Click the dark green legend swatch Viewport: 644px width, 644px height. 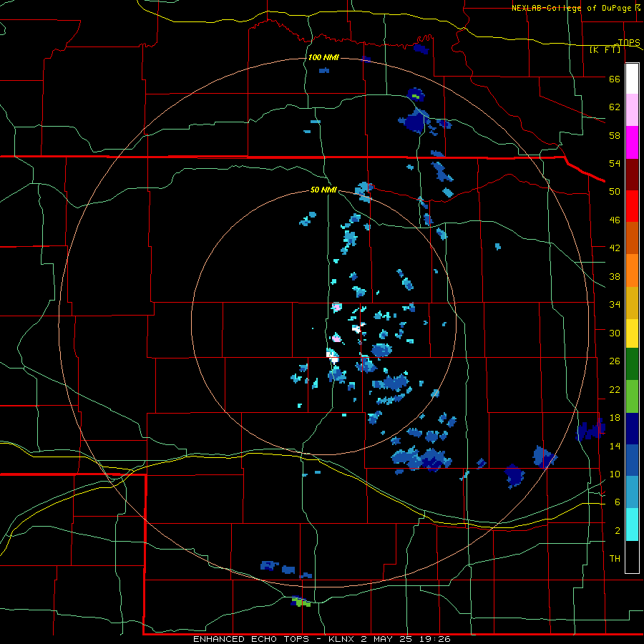click(x=632, y=364)
